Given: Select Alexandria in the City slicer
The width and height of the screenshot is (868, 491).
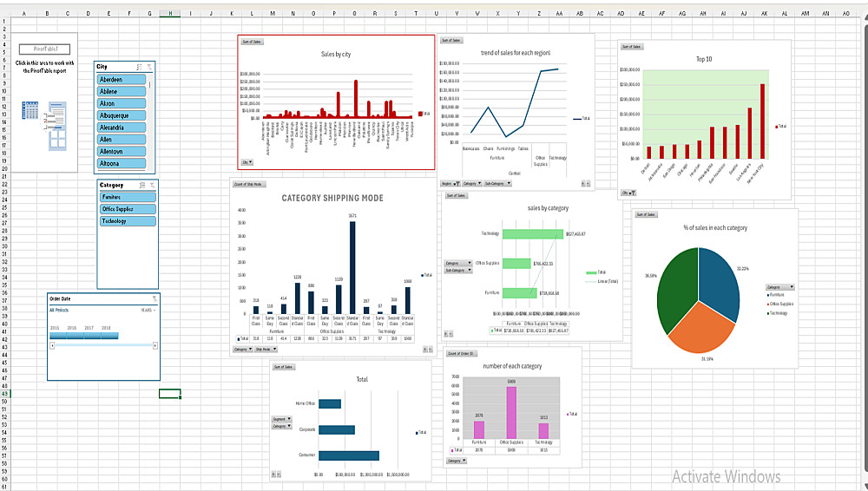Looking at the screenshot, I should click(x=122, y=128).
